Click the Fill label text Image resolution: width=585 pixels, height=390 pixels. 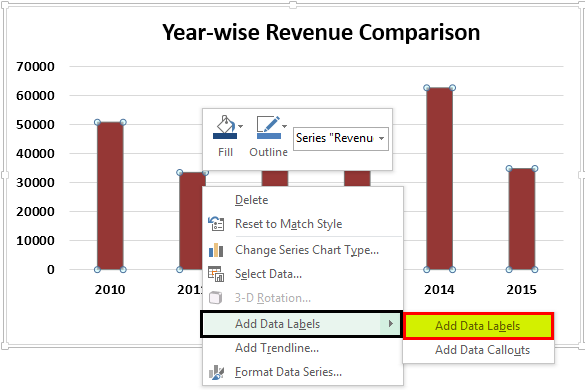(225, 152)
